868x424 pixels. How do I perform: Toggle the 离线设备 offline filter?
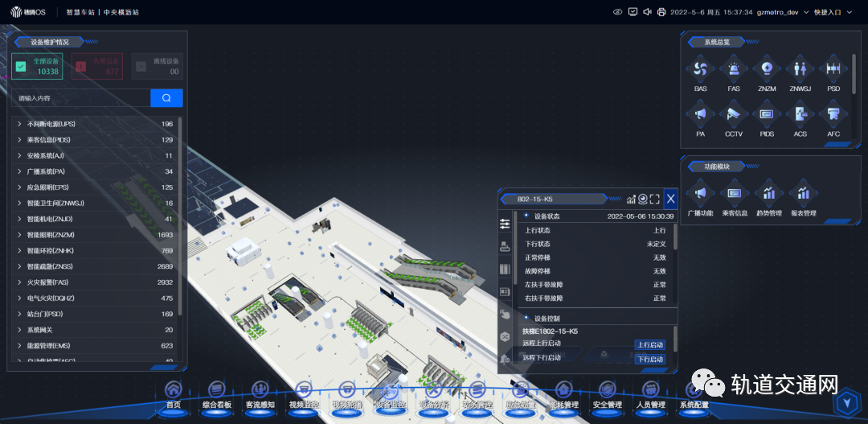click(x=141, y=67)
